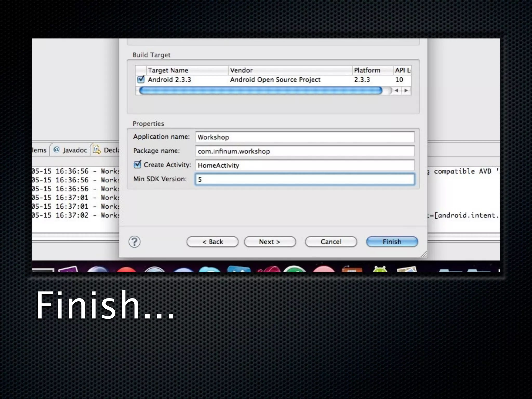Toggle the Android 2.3.3 target checkbox
The image size is (532, 399).
pyautogui.click(x=141, y=79)
